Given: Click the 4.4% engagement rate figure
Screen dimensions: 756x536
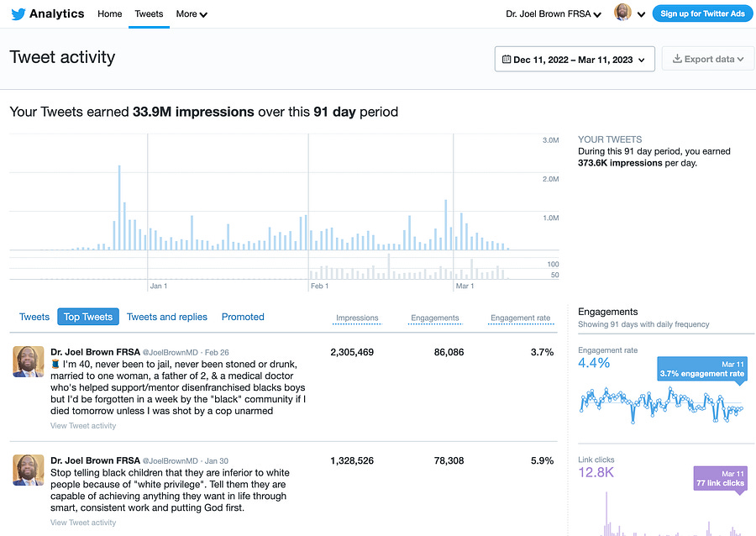Looking at the screenshot, I should pos(594,363).
